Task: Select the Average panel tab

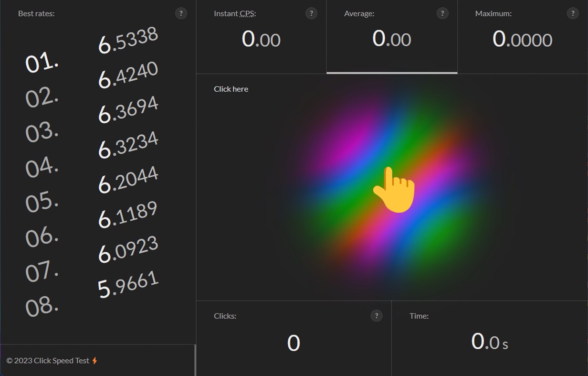Action: click(392, 37)
